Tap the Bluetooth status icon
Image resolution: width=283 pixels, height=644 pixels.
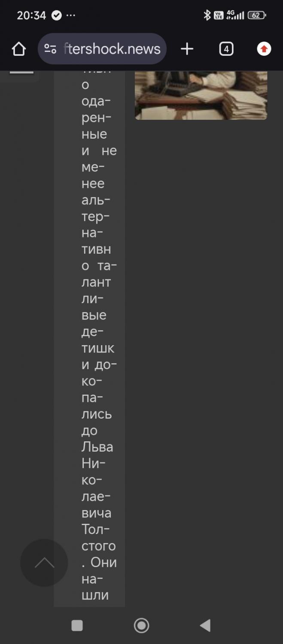coord(207,15)
